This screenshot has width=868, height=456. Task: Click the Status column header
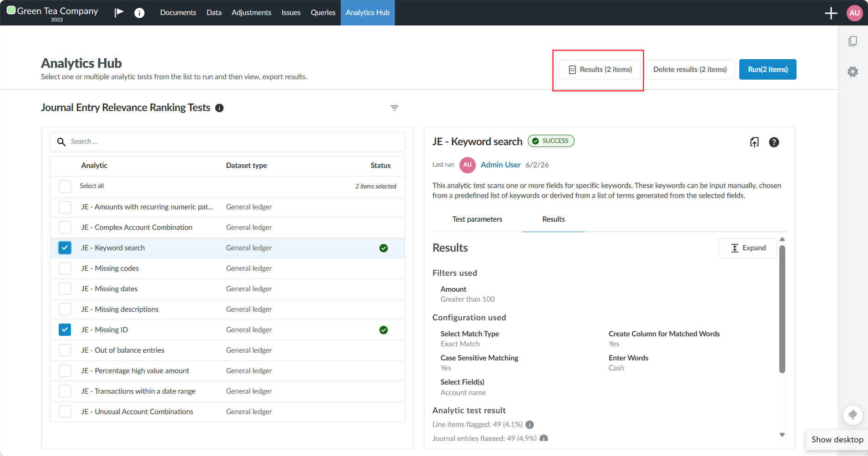point(380,166)
